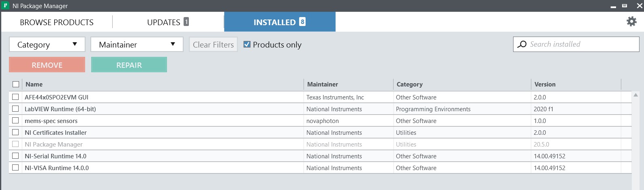Select the AFE44x0SPO2EVM GUI checkbox
644x190 pixels.
(15, 97)
